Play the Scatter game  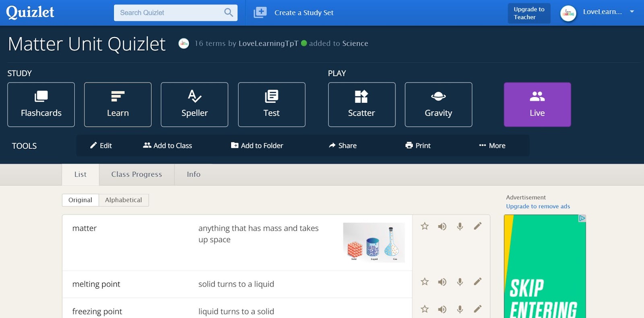(362, 105)
